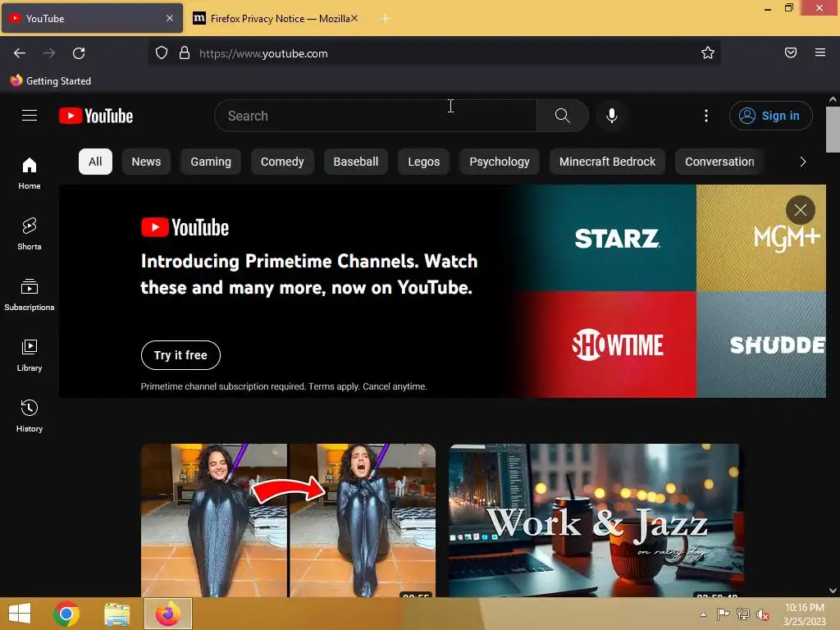Choose the Baseball chip

356,162
